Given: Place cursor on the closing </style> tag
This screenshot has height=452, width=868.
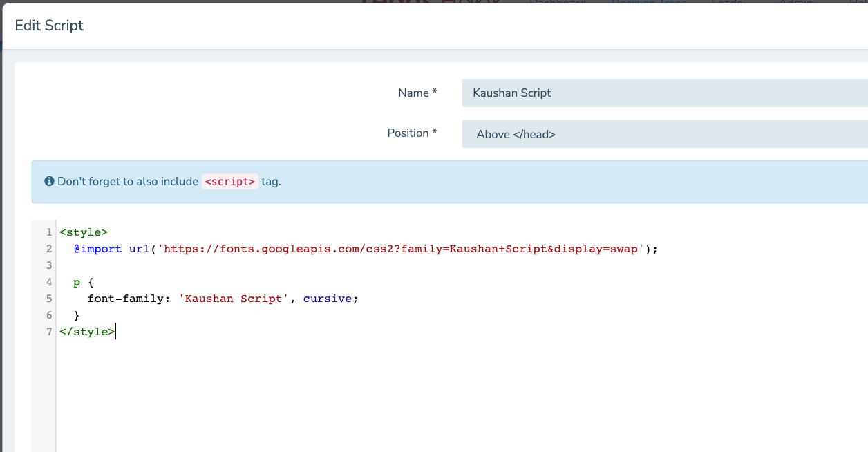Looking at the screenshot, I should click(x=87, y=332).
